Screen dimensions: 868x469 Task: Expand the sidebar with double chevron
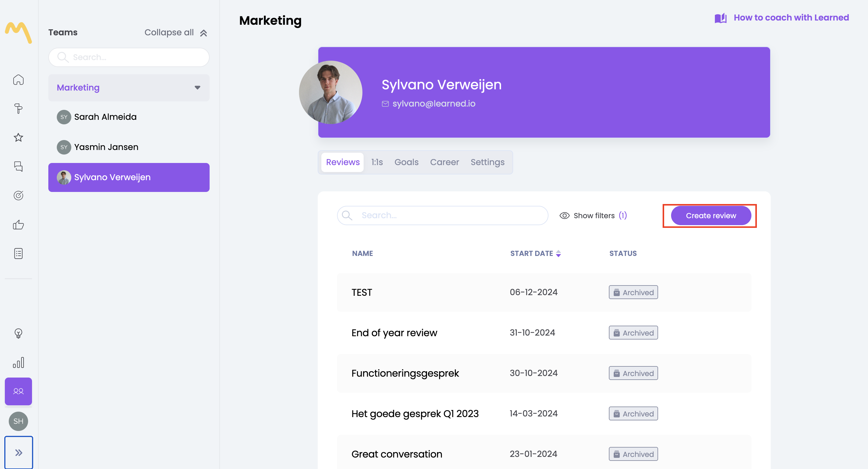coord(18,452)
